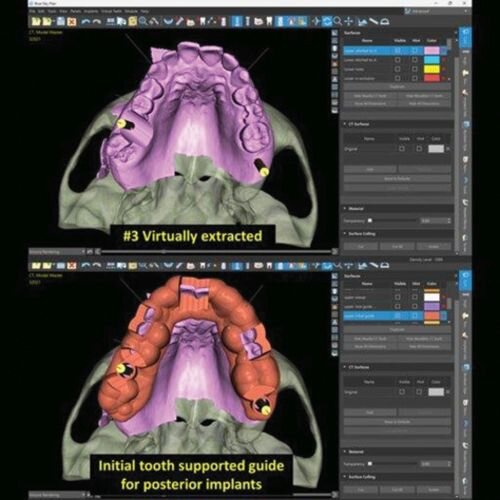Screen dimensions: 500x500
Task: Select the zoom magnifier next to rotate, upper toolbar
Action: (x=338, y=22)
